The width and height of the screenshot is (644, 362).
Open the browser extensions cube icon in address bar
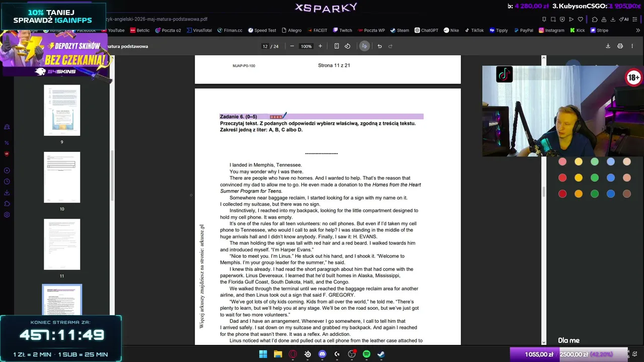[x=595, y=19]
